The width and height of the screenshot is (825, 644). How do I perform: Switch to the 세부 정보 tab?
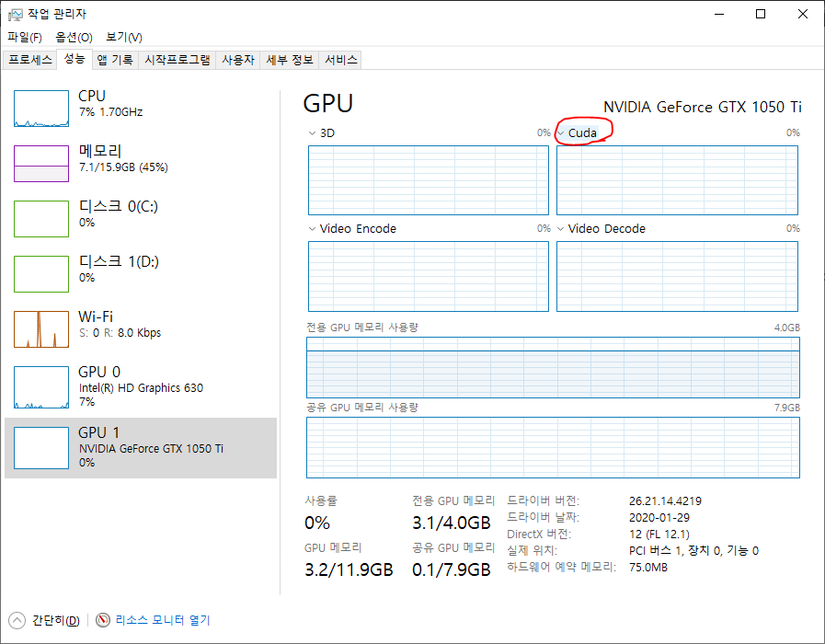290,60
